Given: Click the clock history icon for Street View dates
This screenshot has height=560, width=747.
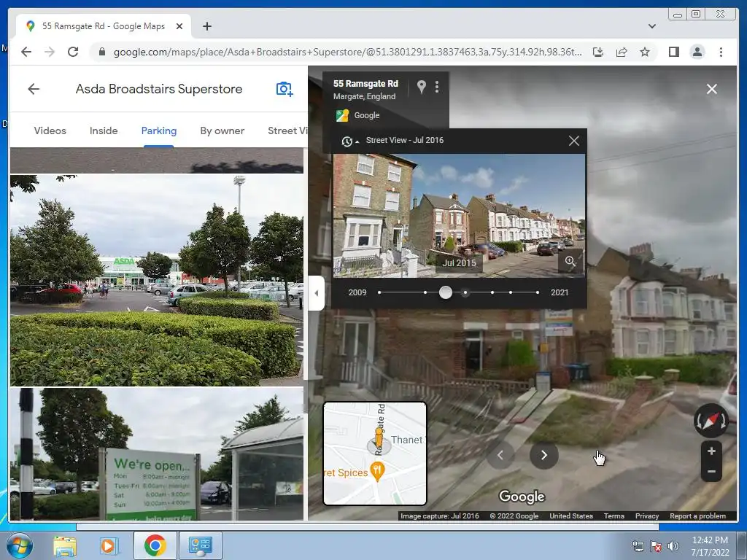Looking at the screenshot, I should [347, 141].
